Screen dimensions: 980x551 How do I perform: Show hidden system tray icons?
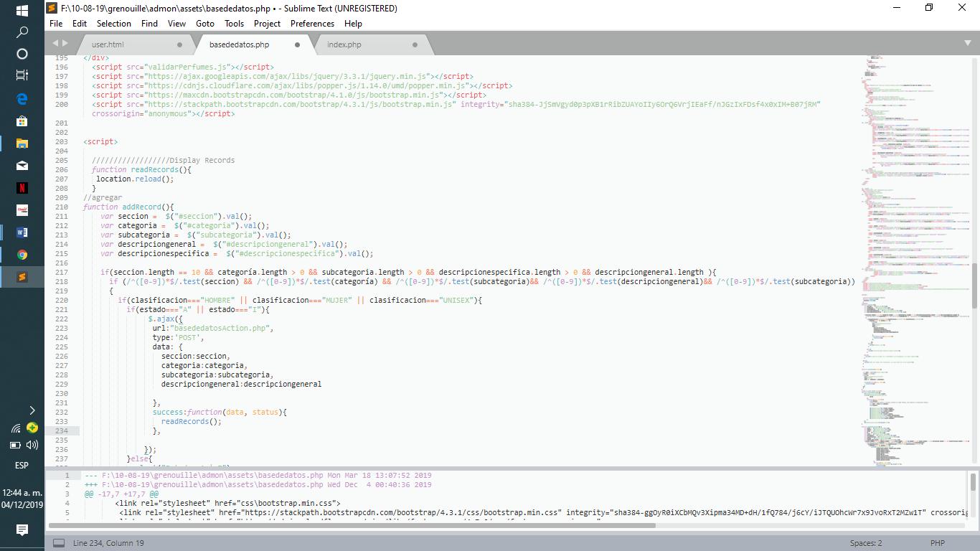(32, 410)
